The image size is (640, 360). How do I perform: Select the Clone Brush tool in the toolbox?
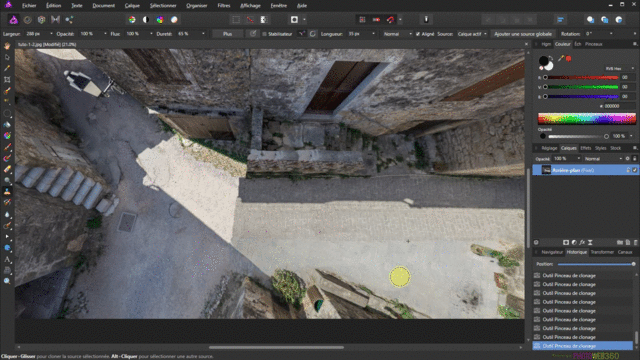[7, 191]
